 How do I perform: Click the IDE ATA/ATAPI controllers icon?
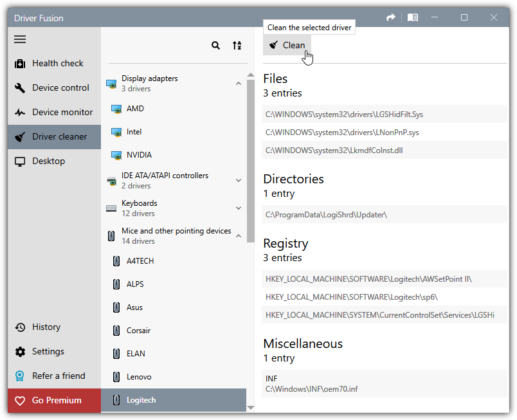[111, 181]
